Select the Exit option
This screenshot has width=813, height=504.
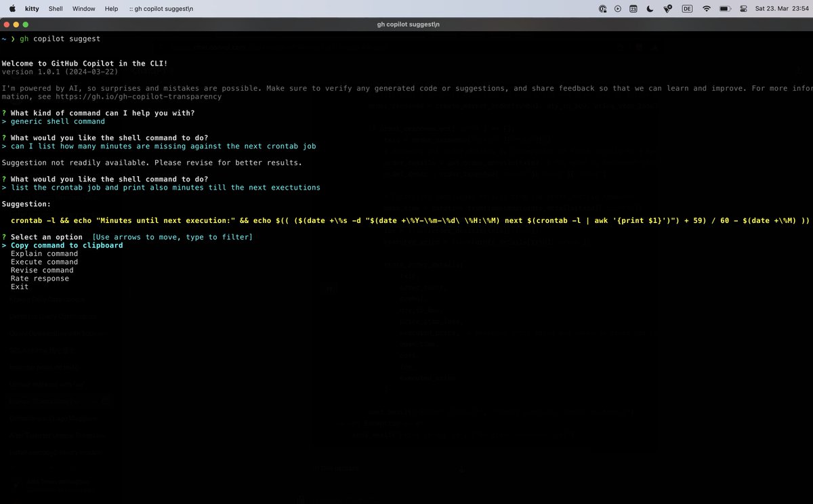coord(20,287)
